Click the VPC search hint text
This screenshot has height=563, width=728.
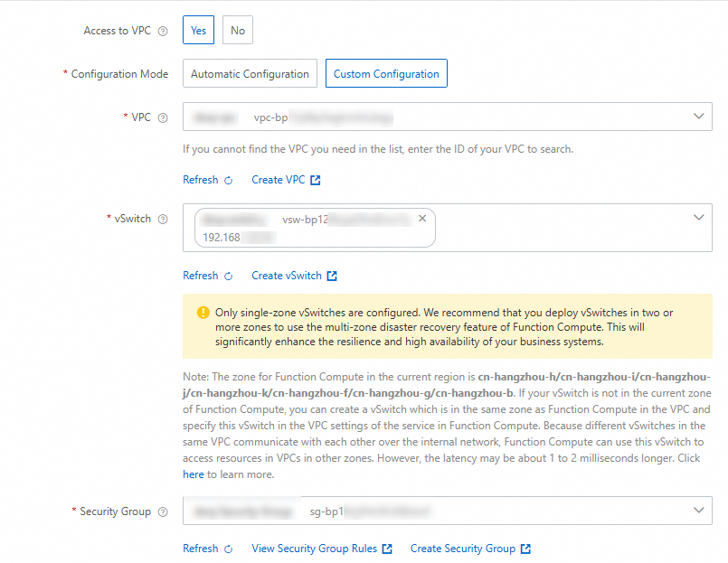click(378, 149)
